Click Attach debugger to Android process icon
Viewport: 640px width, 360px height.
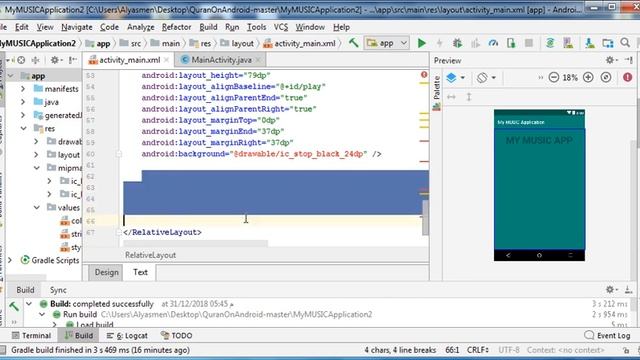(x=511, y=43)
